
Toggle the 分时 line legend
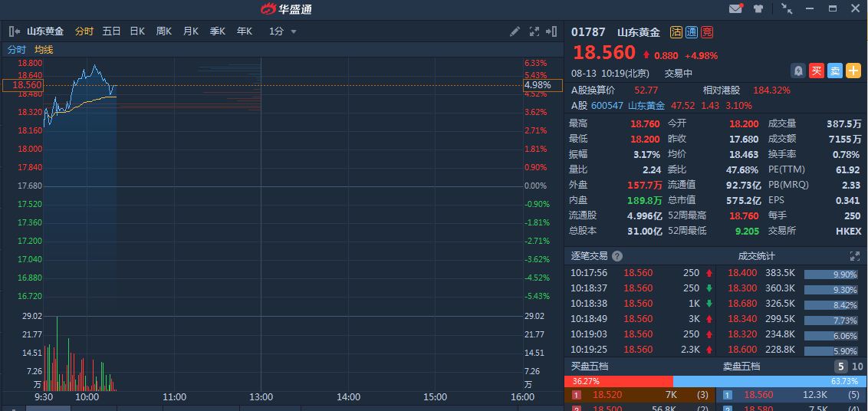point(17,50)
